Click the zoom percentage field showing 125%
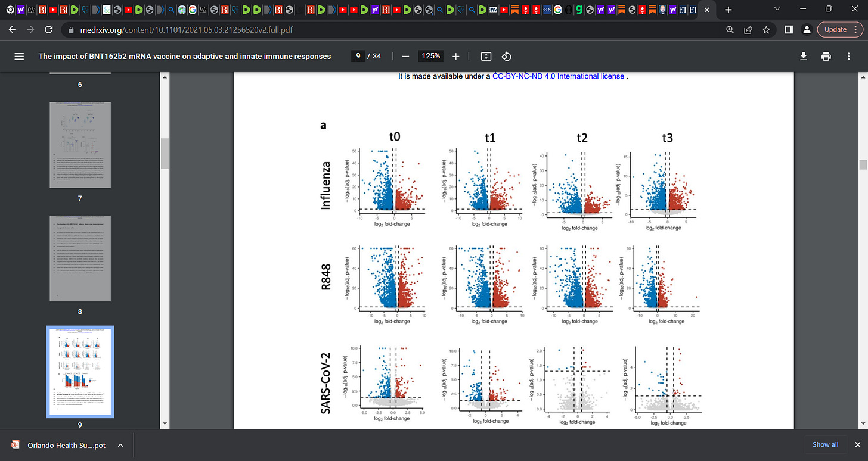The image size is (868, 461). tap(431, 56)
